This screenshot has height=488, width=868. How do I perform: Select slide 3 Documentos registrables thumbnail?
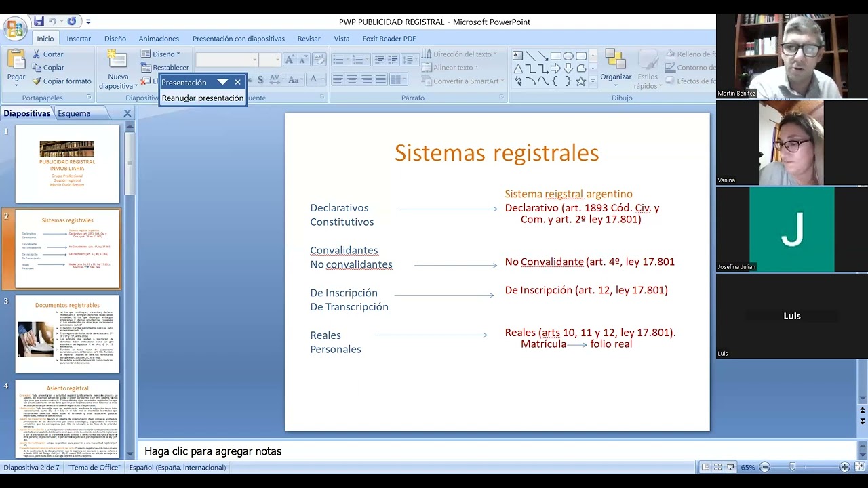tap(67, 333)
